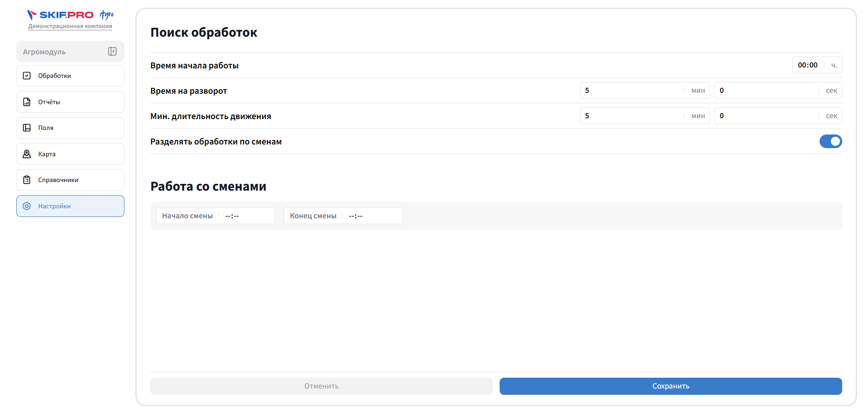Toggle Разделять обработки по сменам switch
The image size is (868, 413).
tap(830, 141)
